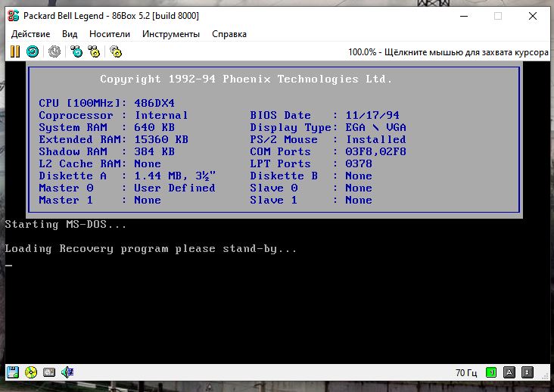
Task: Click the hard disk icon in the status bar
Action: (x=49, y=372)
